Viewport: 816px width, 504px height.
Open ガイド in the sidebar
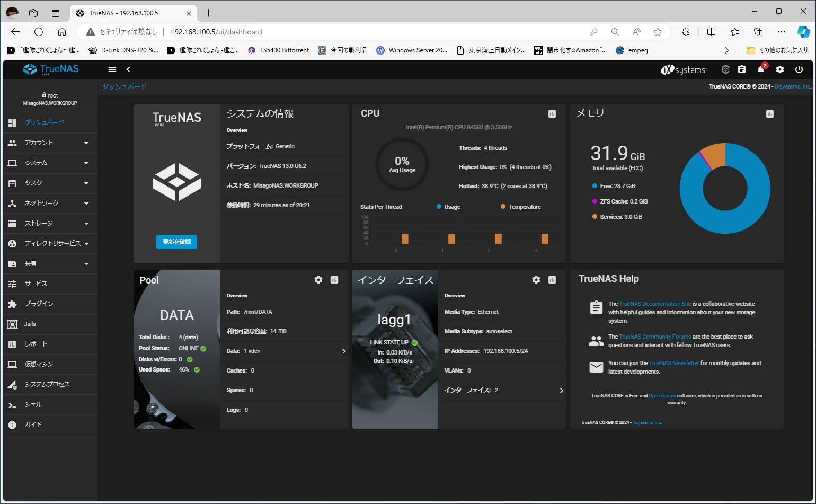[50, 425]
